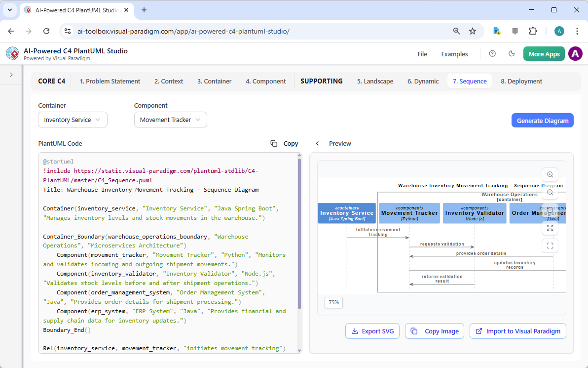588x368 pixels.
Task: Toggle dark mode with the moon icon
Action: click(512, 53)
